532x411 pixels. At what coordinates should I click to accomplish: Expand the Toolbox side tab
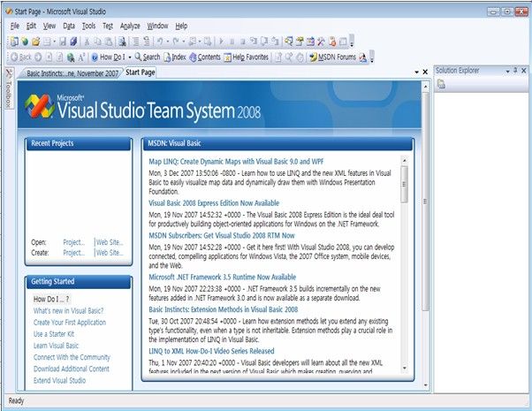(x=9, y=88)
